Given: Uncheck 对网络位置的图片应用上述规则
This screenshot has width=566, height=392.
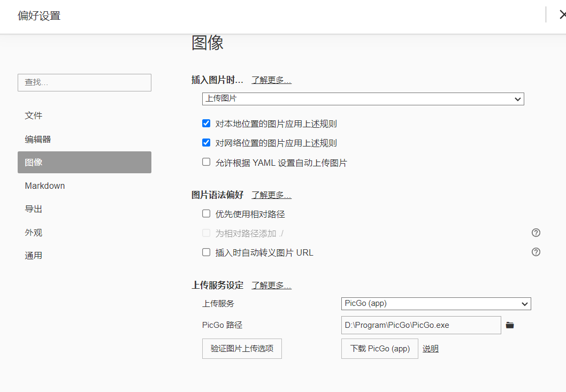Looking at the screenshot, I should click(x=206, y=143).
